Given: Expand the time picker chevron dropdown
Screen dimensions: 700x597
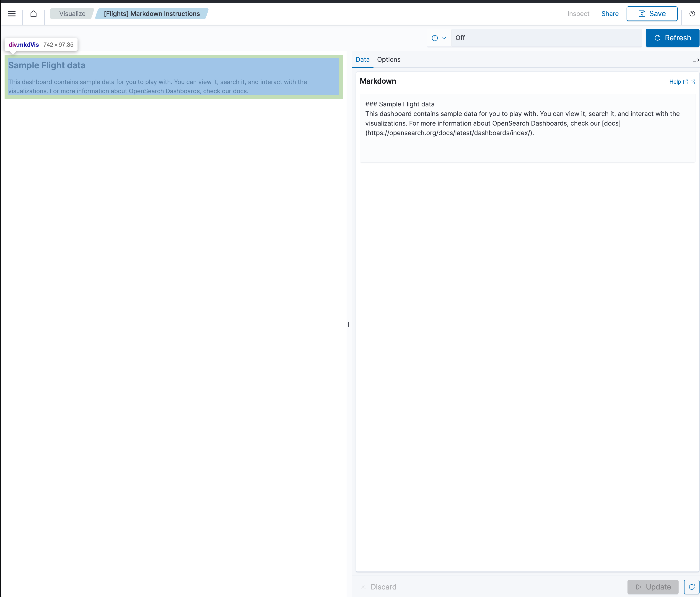Looking at the screenshot, I should [444, 38].
